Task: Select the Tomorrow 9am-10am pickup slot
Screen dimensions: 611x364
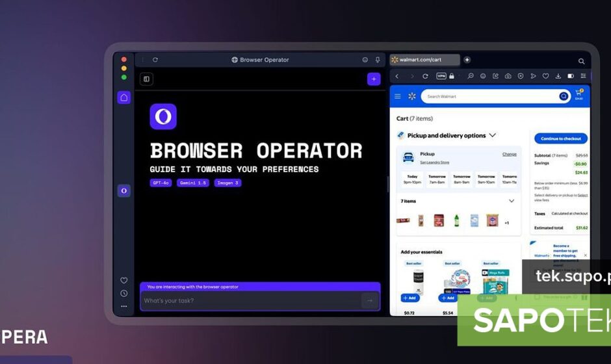Action: 486,179
